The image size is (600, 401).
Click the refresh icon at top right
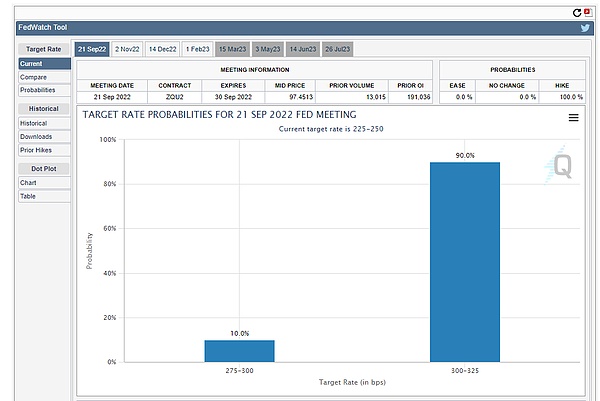click(x=577, y=13)
